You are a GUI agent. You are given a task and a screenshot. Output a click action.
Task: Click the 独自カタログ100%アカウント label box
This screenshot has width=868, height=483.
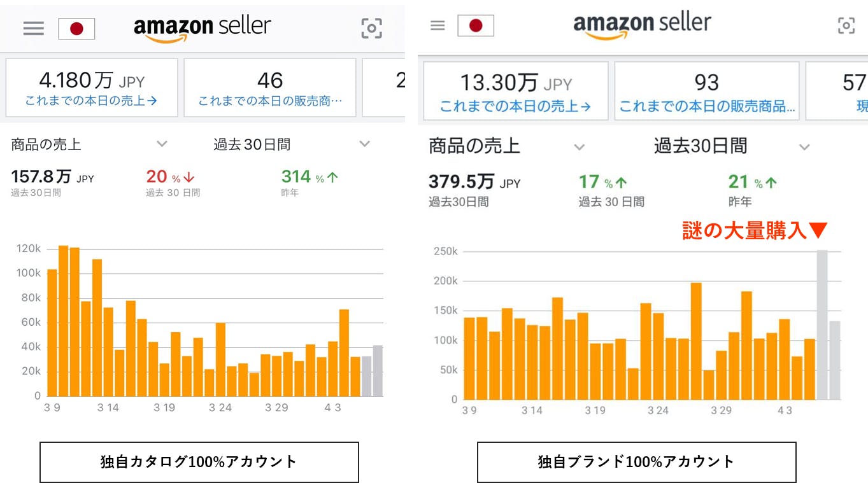click(x=199, y=462)
